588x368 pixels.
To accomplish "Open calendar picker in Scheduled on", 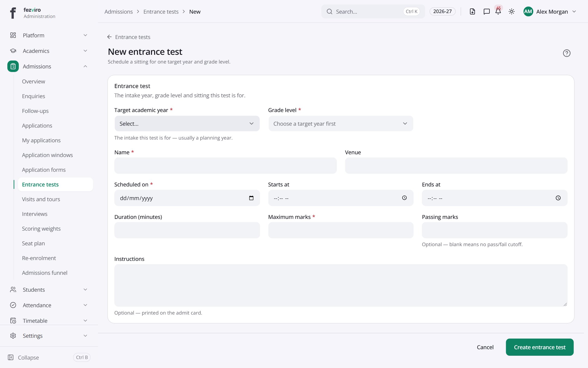I will click(251, 198).
